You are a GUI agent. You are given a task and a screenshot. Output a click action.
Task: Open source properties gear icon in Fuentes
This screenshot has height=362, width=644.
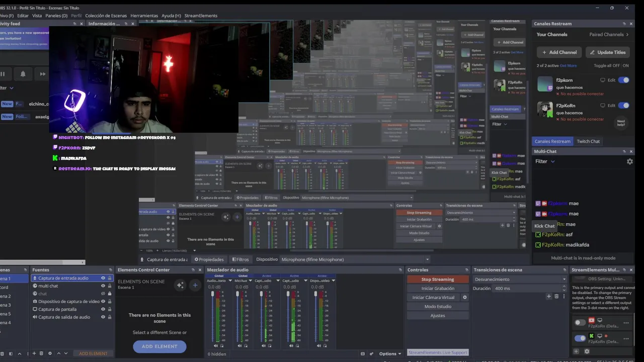(49, 353)
